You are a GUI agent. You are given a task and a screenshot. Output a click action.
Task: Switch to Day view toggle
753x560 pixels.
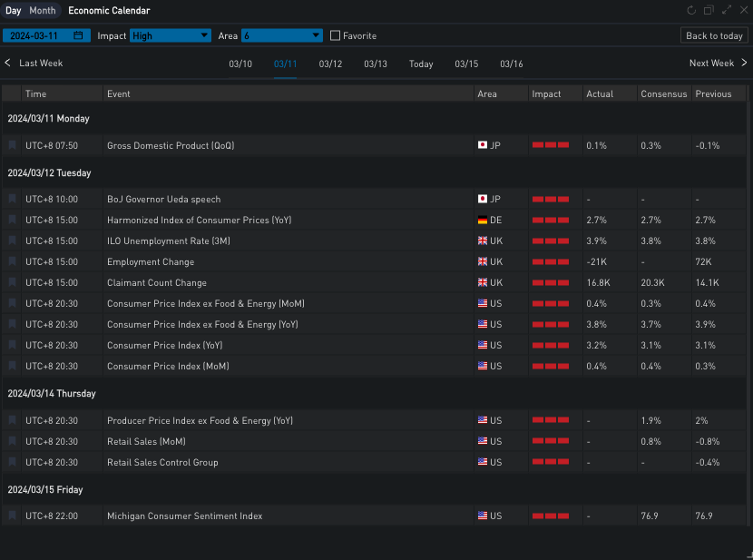coord(14,11)
